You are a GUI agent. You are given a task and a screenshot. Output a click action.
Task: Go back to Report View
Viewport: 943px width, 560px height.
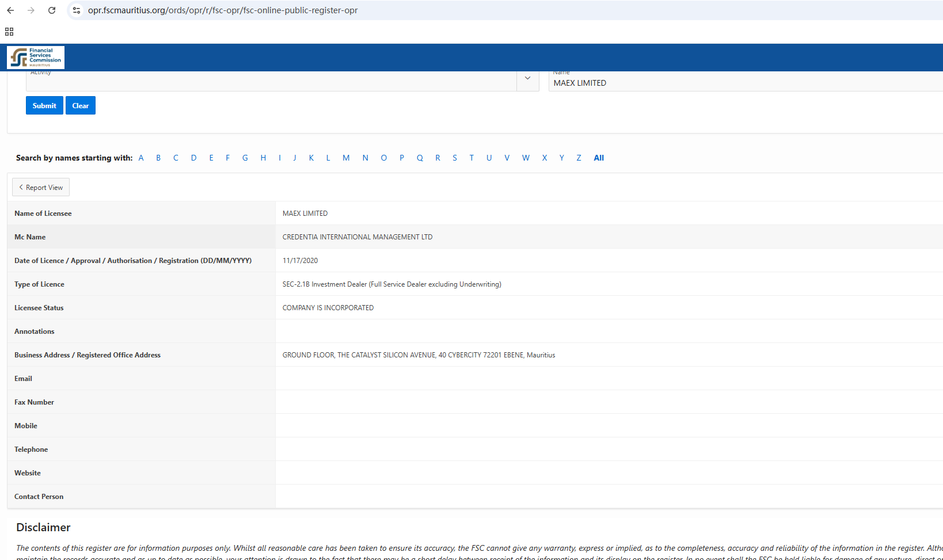pos(41,188)
